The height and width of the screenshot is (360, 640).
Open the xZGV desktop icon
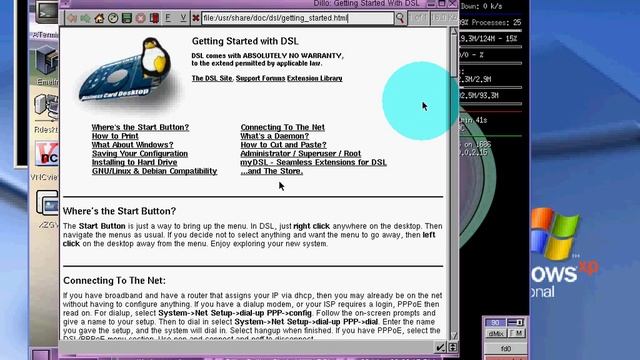click(48, 208)
